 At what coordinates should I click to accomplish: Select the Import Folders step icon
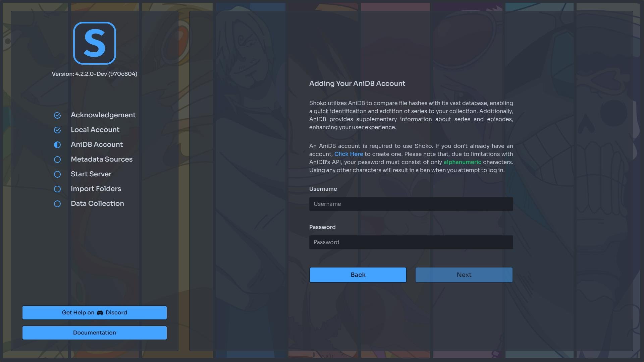(x=57, y=189)
